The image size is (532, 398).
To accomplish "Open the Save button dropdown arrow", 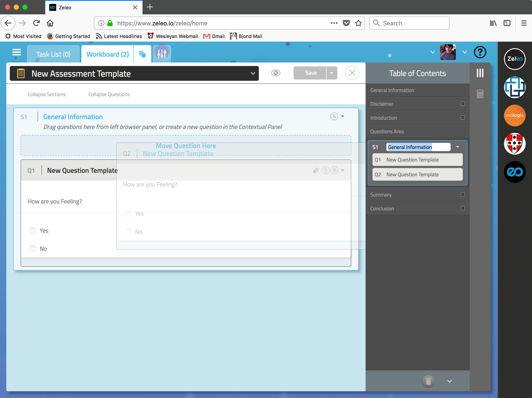I will tap(332, 73).
